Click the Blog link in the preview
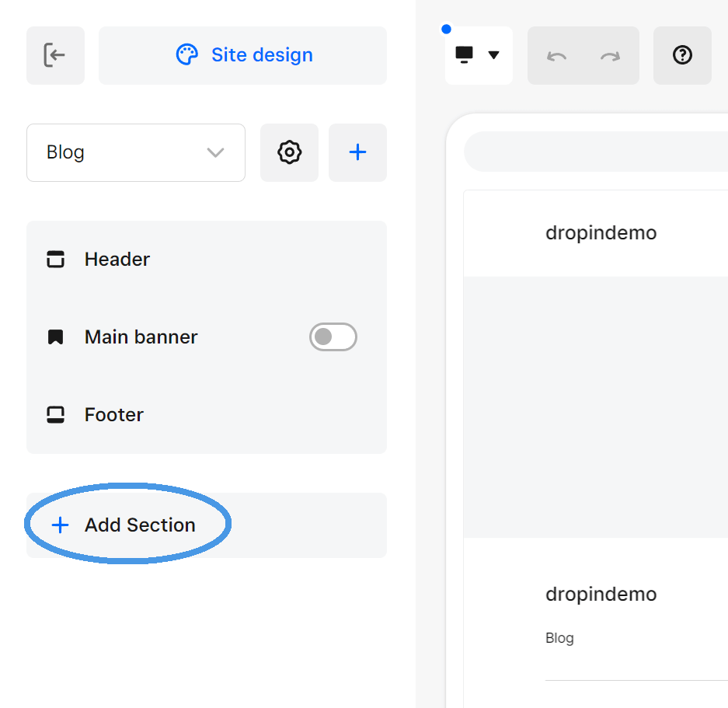Image resolution: width=728 pixels, height=708 pixels. (559, 638)
